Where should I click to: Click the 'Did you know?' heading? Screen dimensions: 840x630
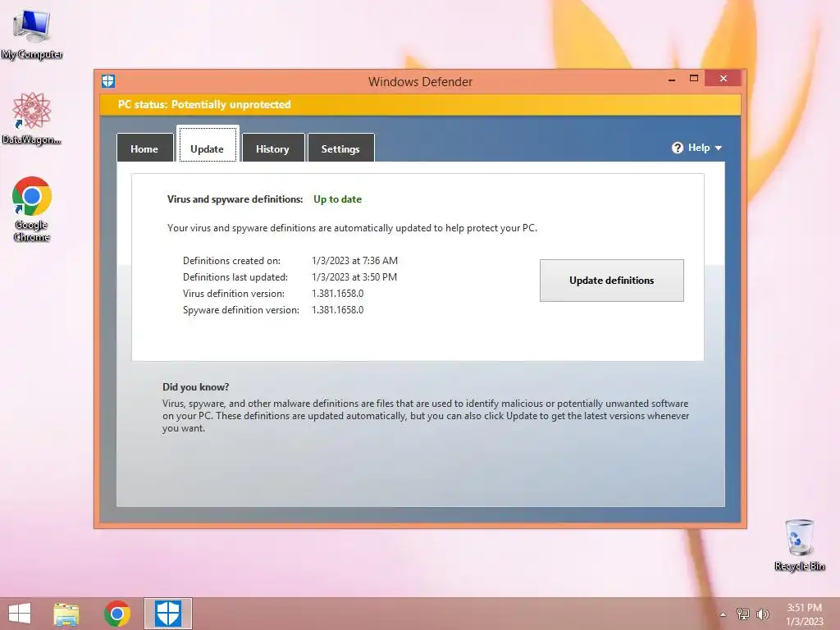pos(195,387)
